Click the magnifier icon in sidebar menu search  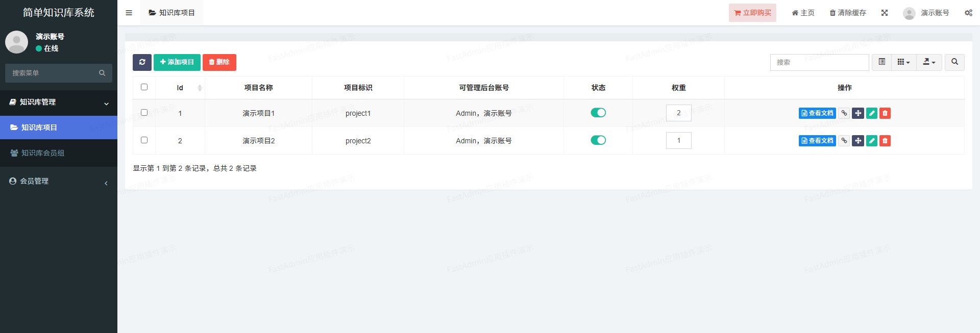coord(102,73)
